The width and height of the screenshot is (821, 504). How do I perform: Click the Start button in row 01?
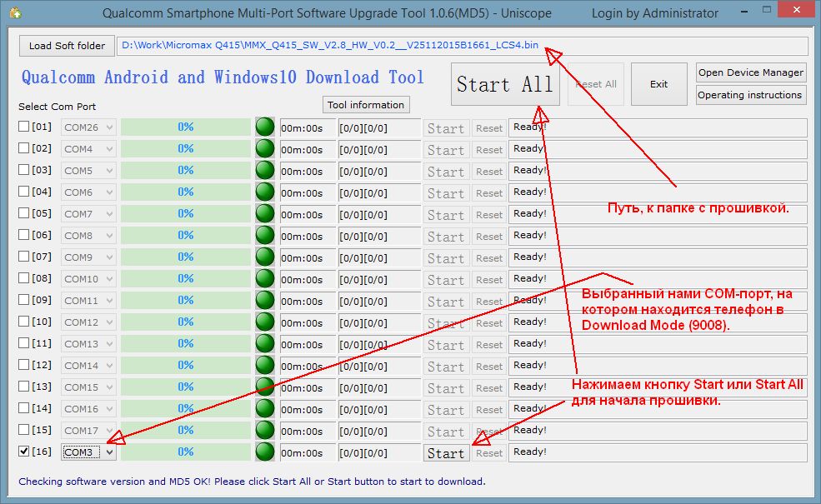click(446, 128)
